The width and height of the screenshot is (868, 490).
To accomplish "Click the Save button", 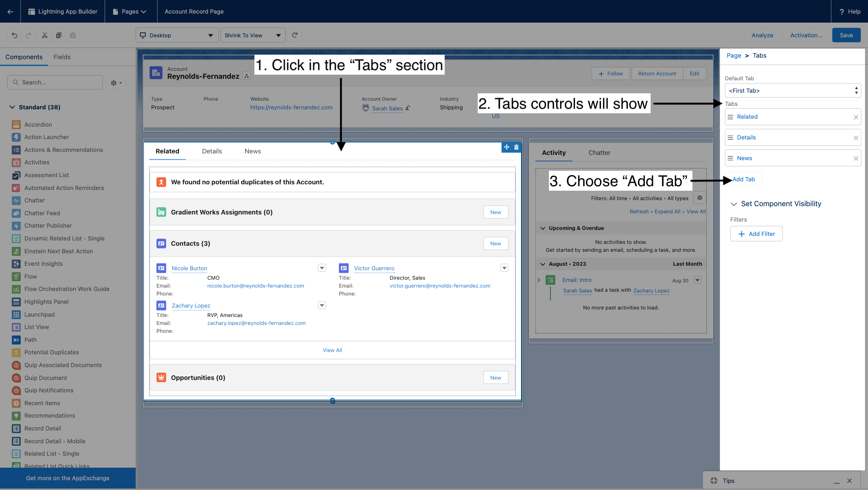I will click(846, 35).
